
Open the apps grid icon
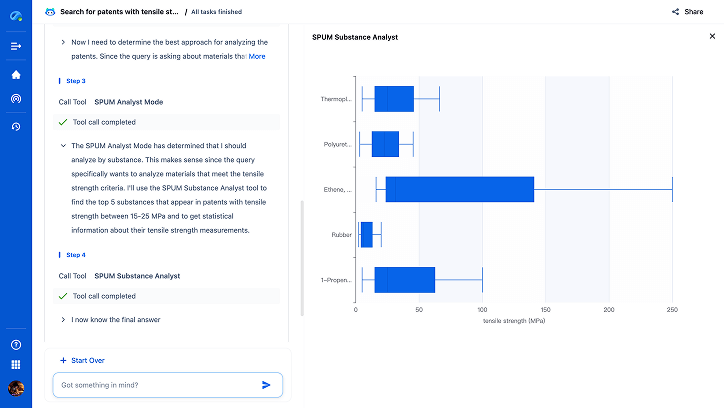tap(16, 365)
